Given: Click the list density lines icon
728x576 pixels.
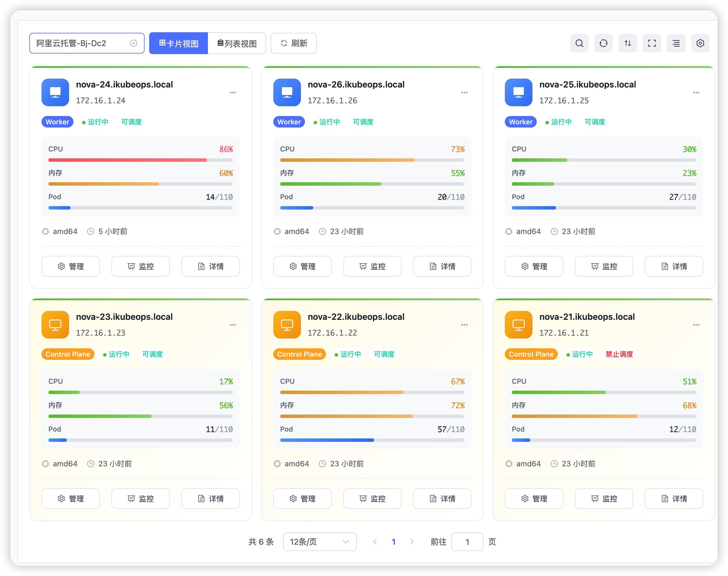Looking at the screenshot, I should [x=676, y=43].
